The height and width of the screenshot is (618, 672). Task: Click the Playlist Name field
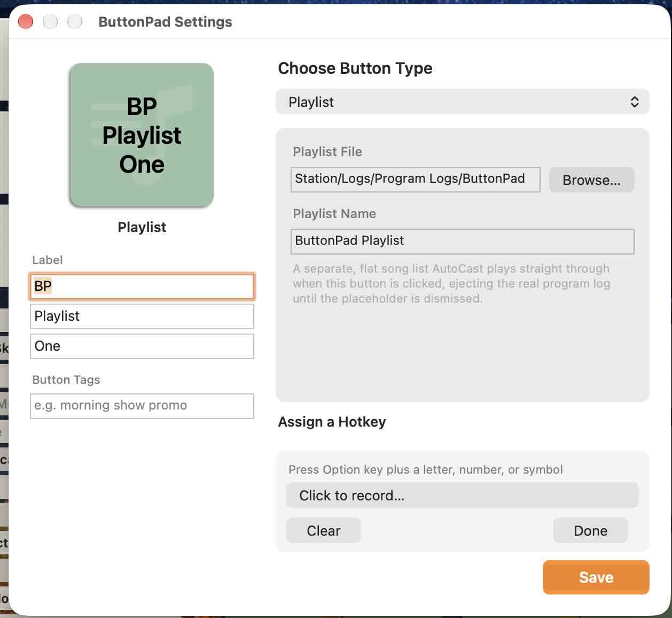tap(462, 241)
